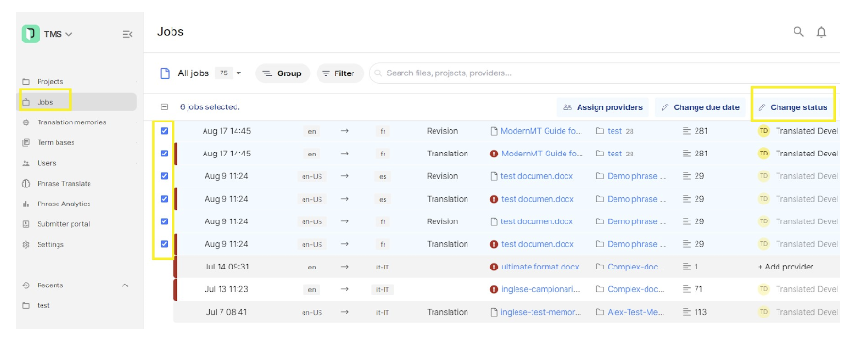Screen dimensions: 868x342
Task: Click the red error icon beside ultimate format.docx
Action: [x=494, y=267]
